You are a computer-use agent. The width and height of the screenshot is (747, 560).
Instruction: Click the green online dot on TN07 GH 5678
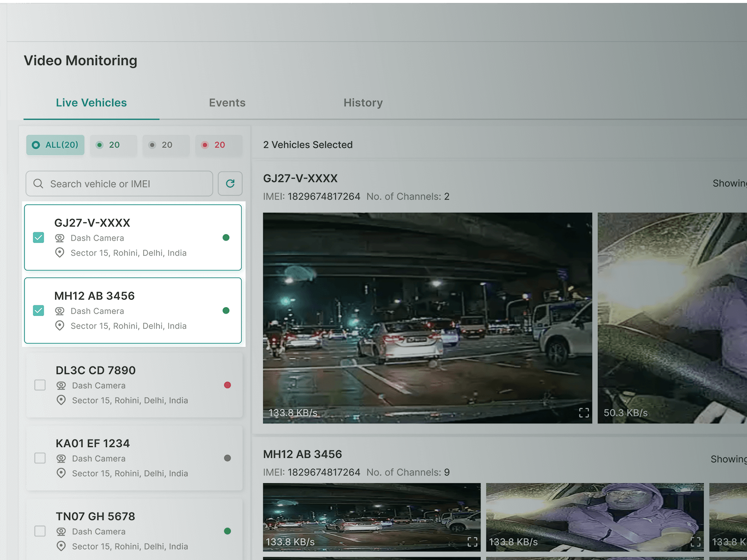tap(227, 531)
